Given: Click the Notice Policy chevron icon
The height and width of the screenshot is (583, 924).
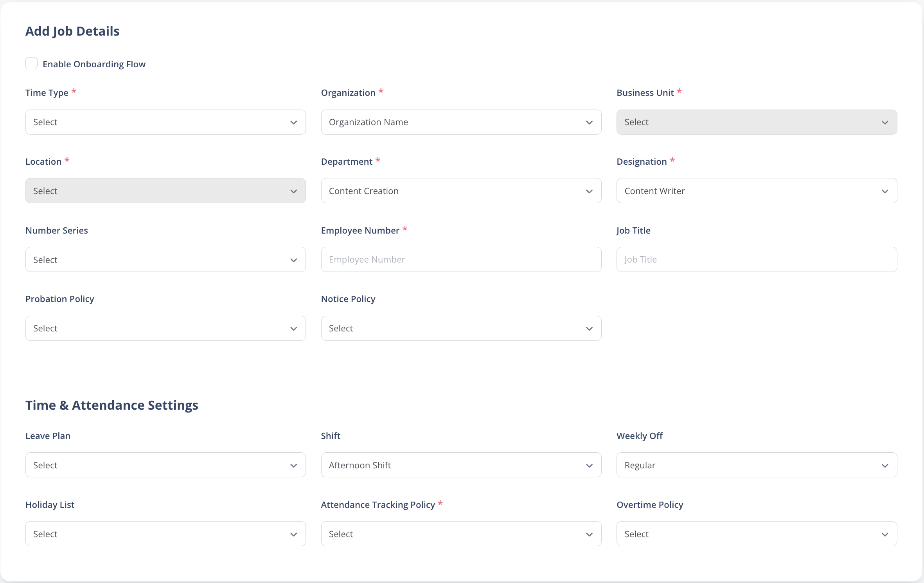Looking at the screenshot, I should click(x=590, y=329).
